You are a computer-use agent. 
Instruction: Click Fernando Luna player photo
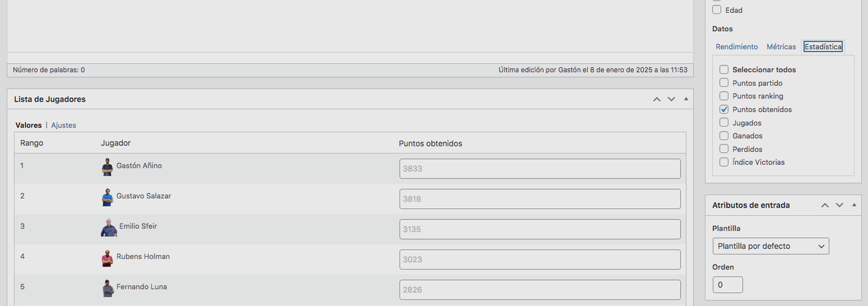[x=107, y=288]
